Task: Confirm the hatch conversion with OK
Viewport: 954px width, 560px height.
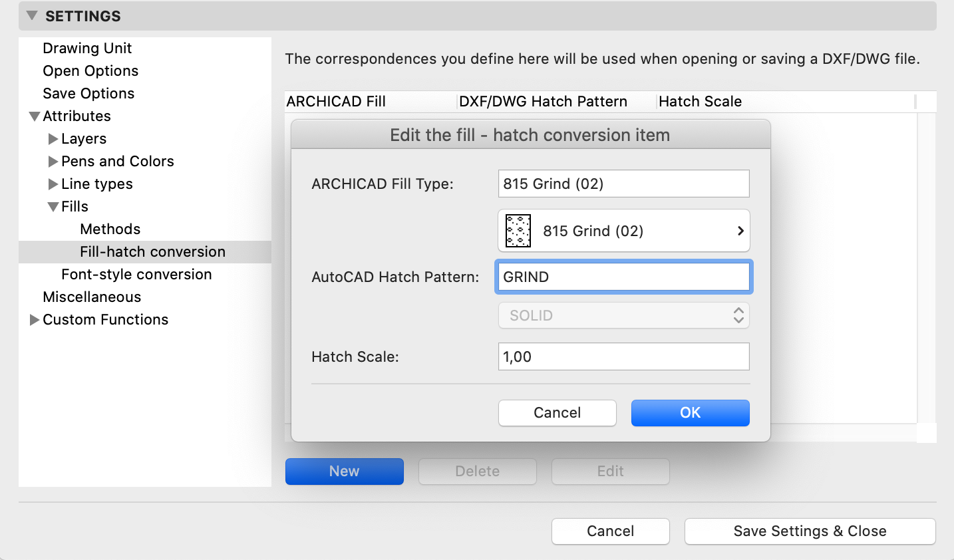Action: click(691, 412)
